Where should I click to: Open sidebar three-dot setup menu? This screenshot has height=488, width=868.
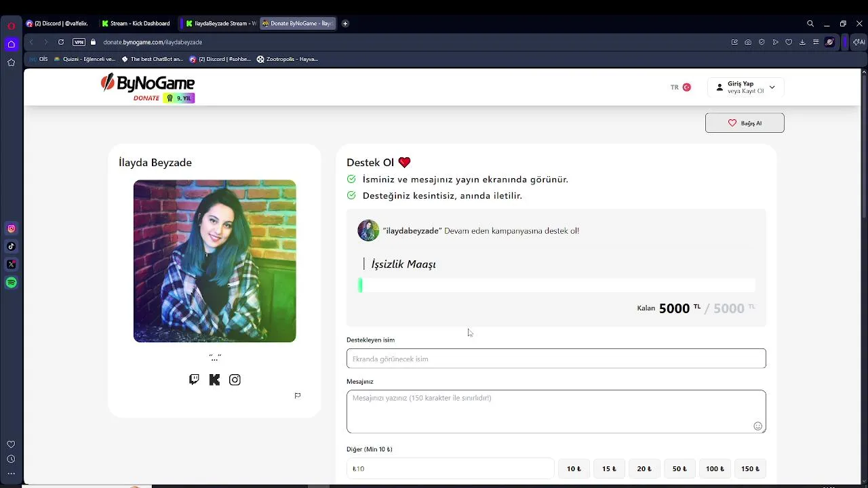11,473
